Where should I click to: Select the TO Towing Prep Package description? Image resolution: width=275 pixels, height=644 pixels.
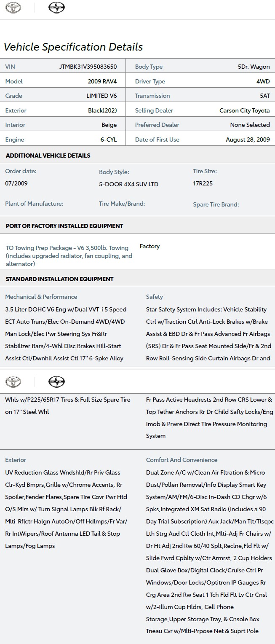[69, 256]
